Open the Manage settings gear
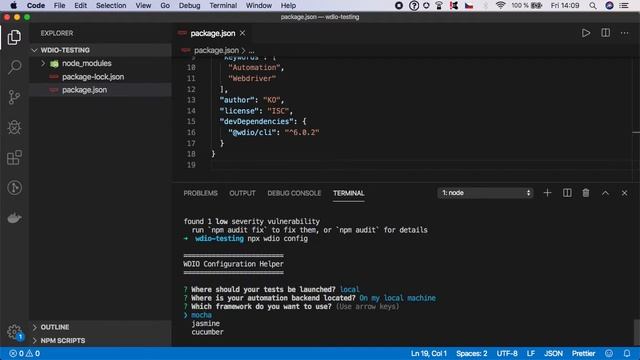The height and width of the screenshot is (360, 640). (x=14, y=331)
